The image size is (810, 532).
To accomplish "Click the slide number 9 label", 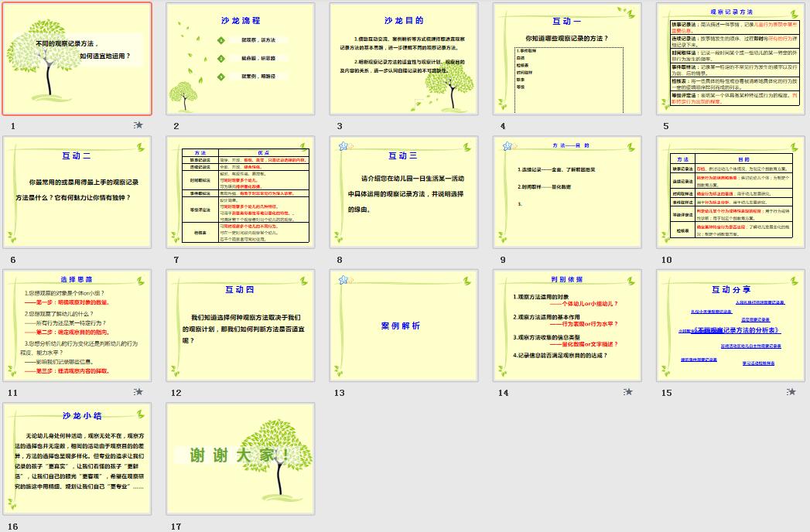I will pos(503,260).
